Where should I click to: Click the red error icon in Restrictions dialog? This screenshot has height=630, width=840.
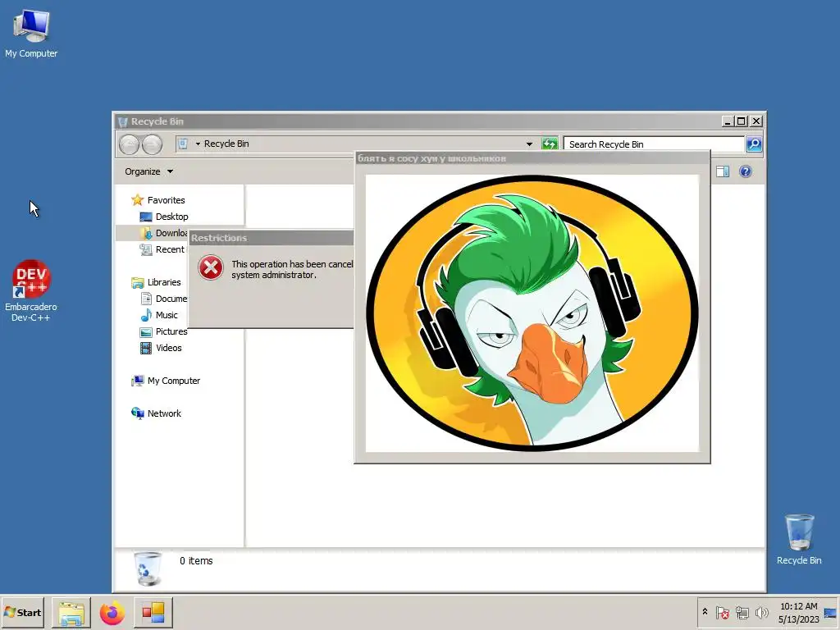point(211,267)
